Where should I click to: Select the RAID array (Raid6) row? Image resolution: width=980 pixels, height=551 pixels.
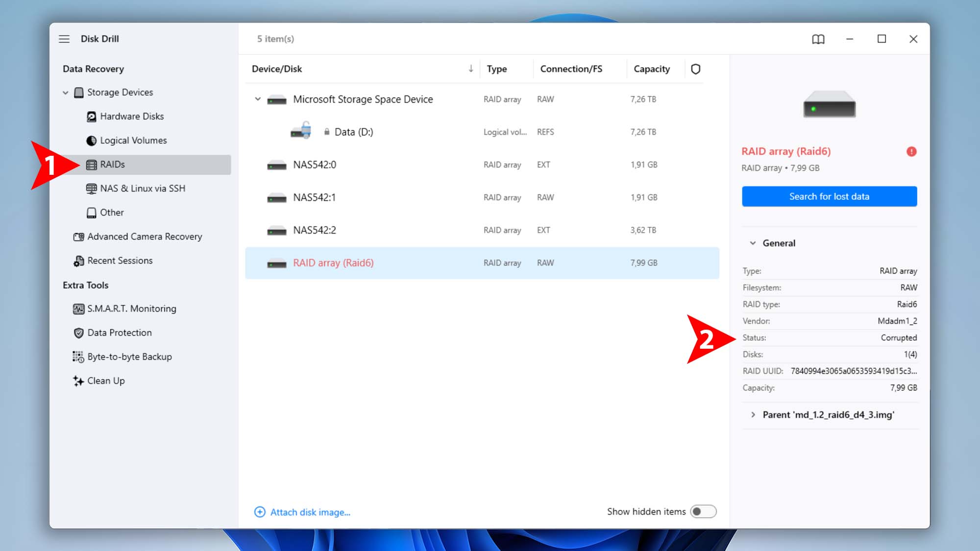482,263
